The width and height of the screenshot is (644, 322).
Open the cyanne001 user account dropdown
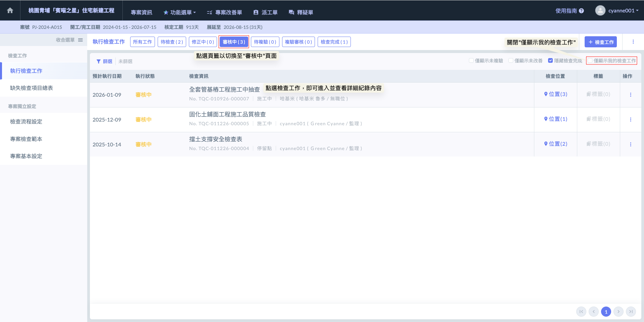[617, 10]
